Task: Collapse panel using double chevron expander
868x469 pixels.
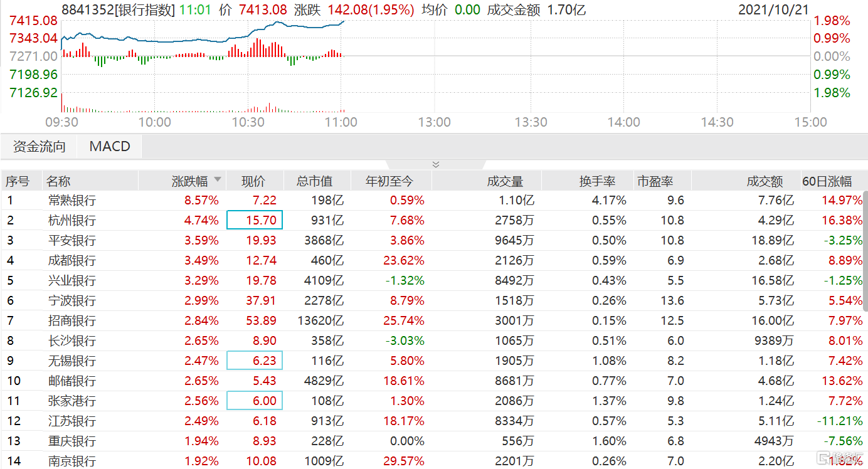Action: (x=436, y=164)
